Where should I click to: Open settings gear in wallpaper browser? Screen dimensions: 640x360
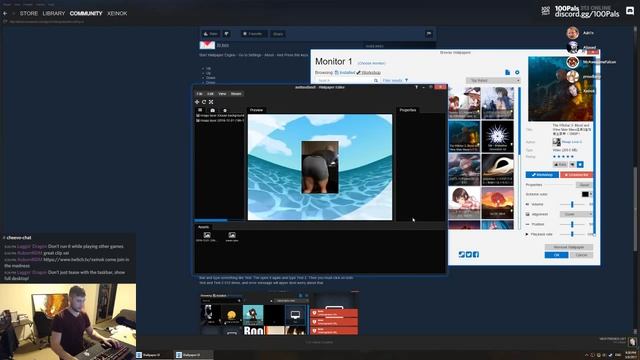[517, 72]
